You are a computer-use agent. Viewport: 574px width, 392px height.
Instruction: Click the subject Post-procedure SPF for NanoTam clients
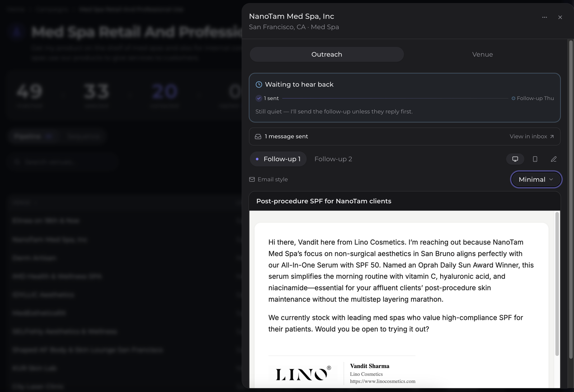click(x=324, y=201)
